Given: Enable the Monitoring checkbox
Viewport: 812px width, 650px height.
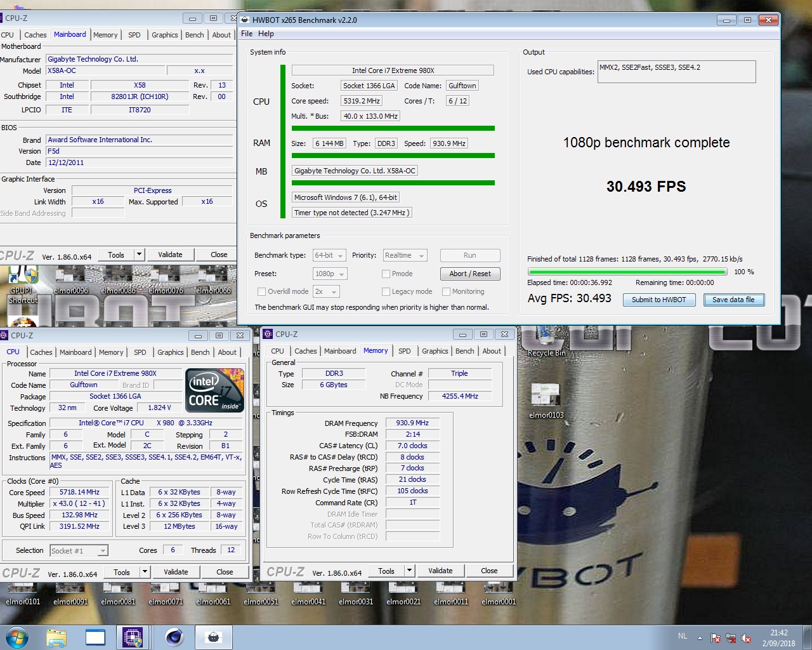Looking at the screenshot, I should [446, 291].
